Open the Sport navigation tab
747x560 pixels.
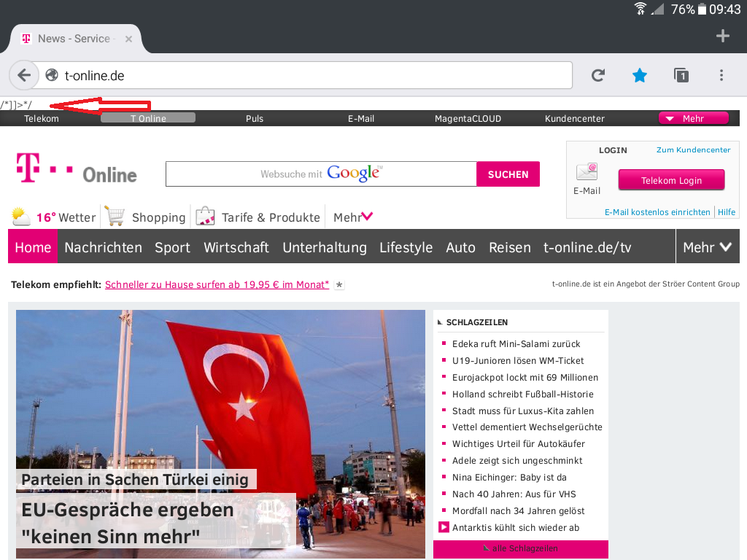(x=172, y=247)
